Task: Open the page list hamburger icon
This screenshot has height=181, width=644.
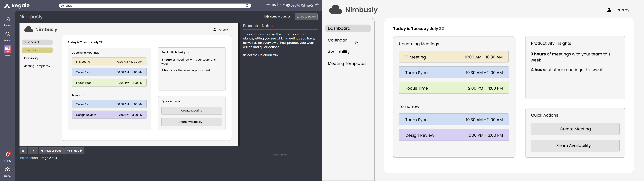Action: (x=23, y=151)
